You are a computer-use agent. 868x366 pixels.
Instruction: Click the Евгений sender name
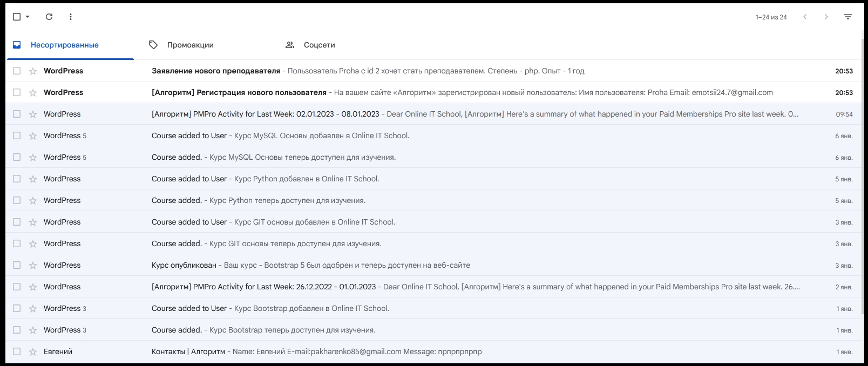pyautogui.click(x=58, y=351)
